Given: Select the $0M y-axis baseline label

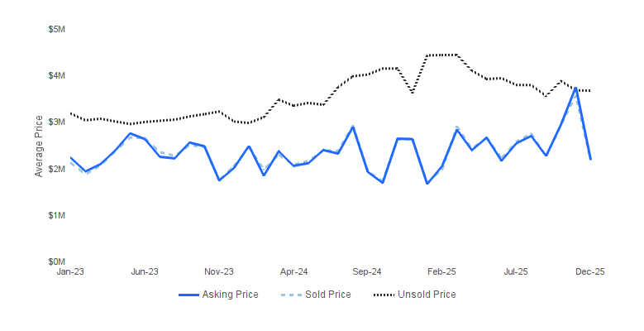Looking at the screenshot, I should click(x=55, y=261).
